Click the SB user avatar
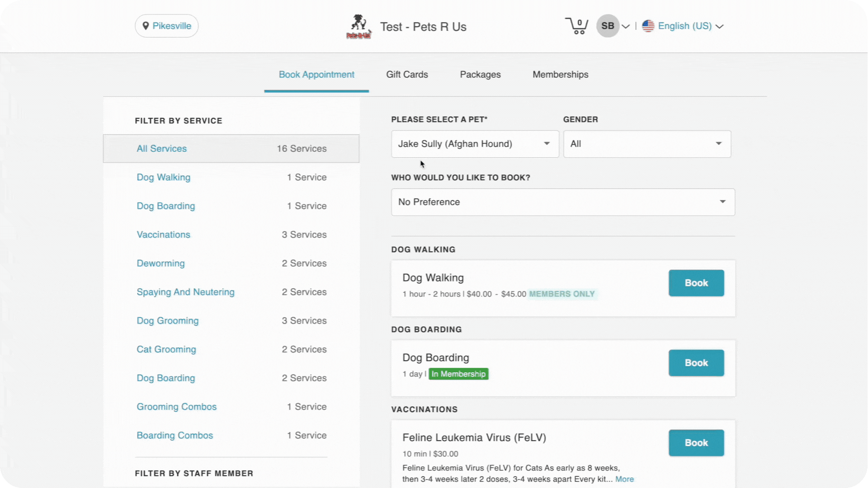 (x=608, y=26)
